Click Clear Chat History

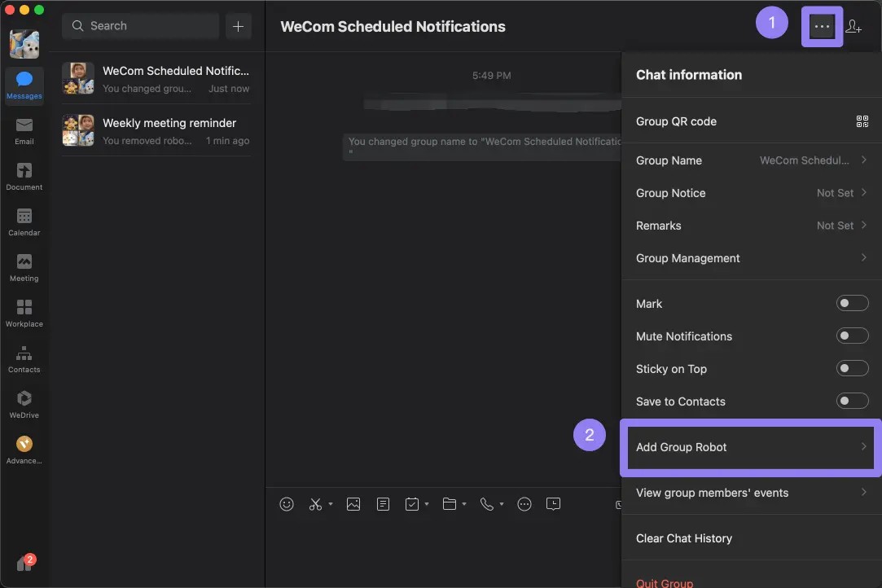(684, 538)
